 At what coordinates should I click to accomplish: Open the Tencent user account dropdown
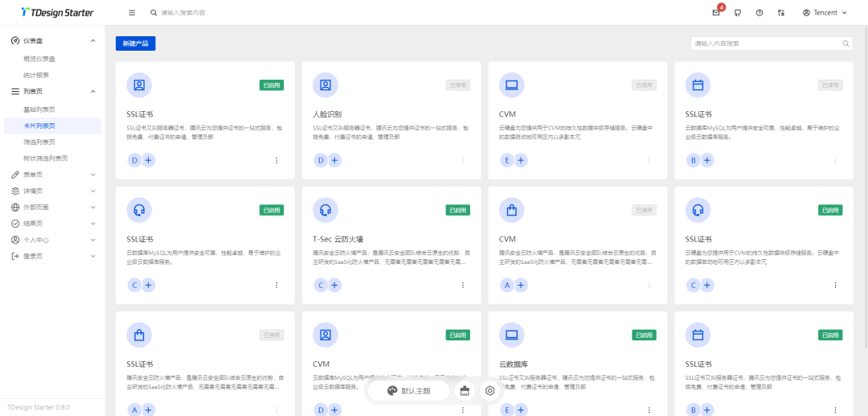tap(825, 13)
